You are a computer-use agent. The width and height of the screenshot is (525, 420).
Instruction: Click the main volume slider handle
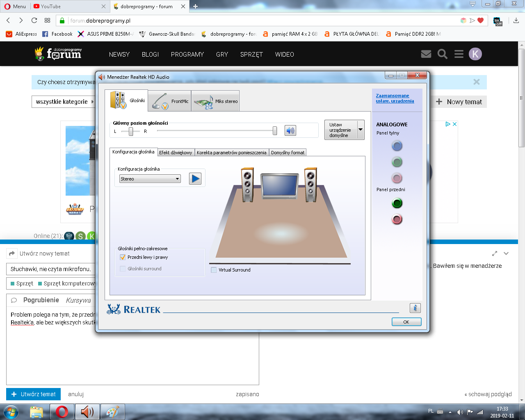275,130
